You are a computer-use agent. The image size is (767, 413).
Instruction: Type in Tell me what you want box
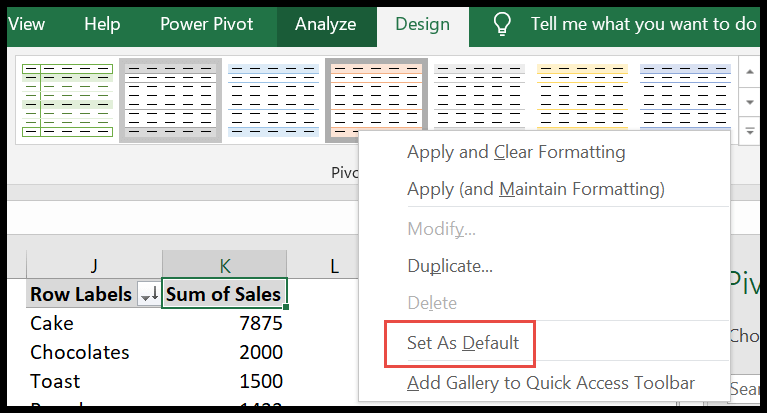640,24
